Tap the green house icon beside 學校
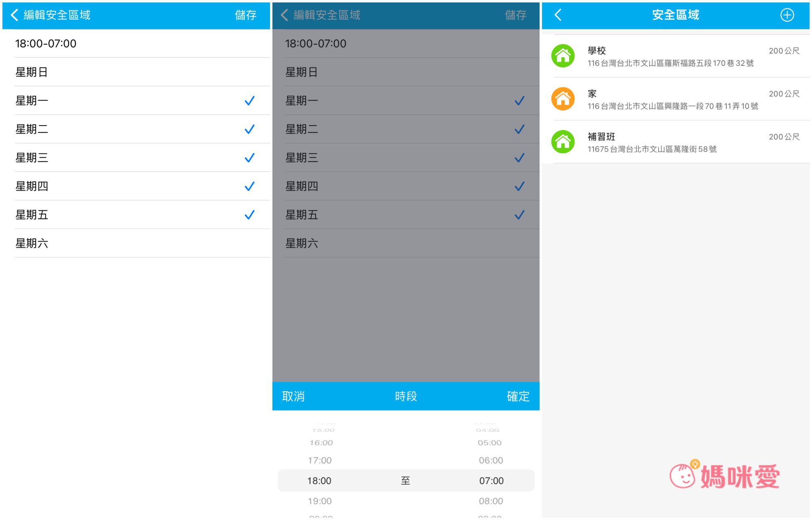 [563, 56]
